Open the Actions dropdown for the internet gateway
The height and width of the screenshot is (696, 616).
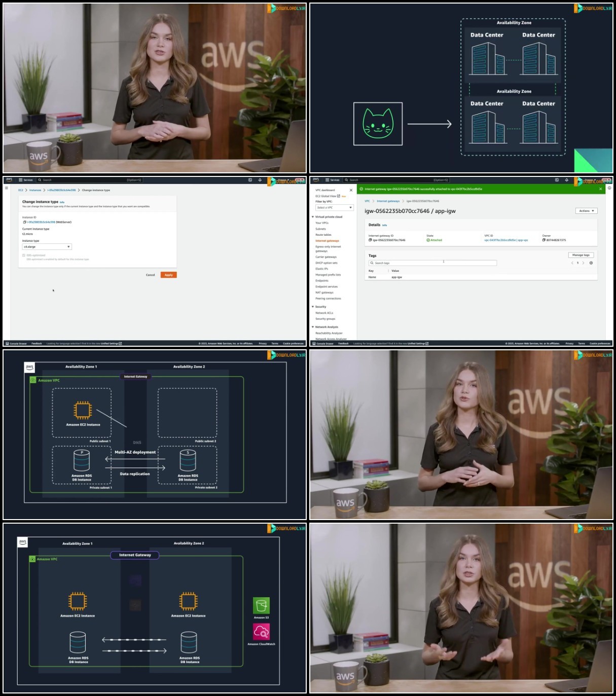click(x=587, y=211)
